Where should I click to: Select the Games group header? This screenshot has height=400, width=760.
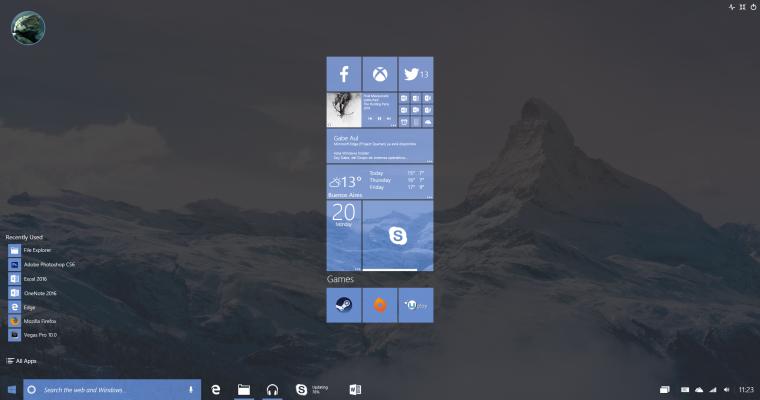click(340, 279)
